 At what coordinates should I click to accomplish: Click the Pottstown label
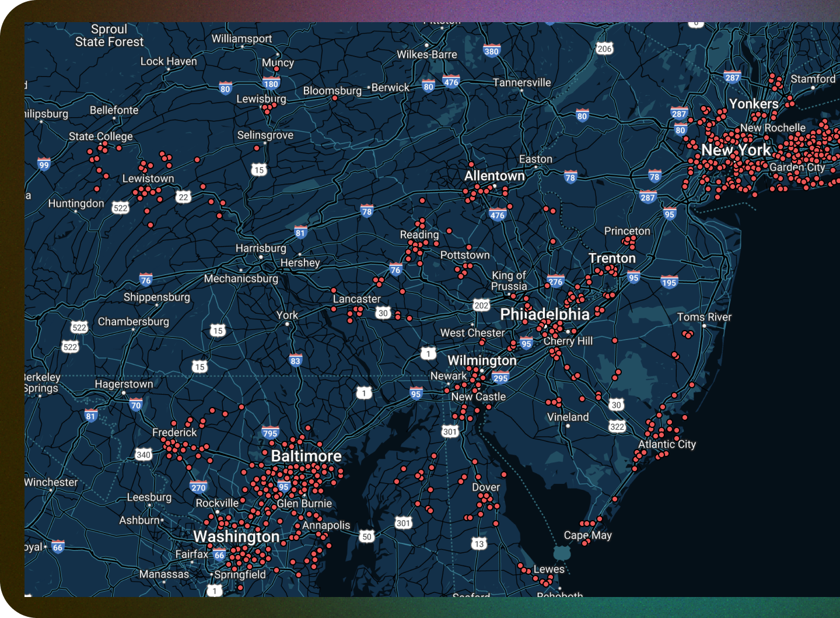coord(465,255)
